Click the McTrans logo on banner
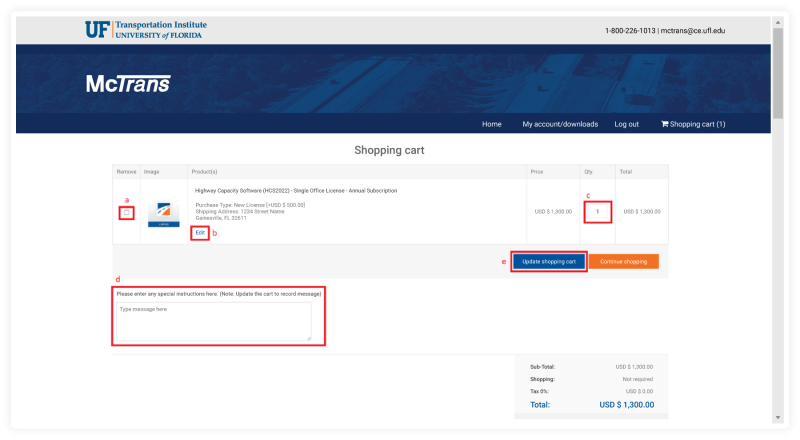The width and height of the screenshot is (800, 440). 128,84
